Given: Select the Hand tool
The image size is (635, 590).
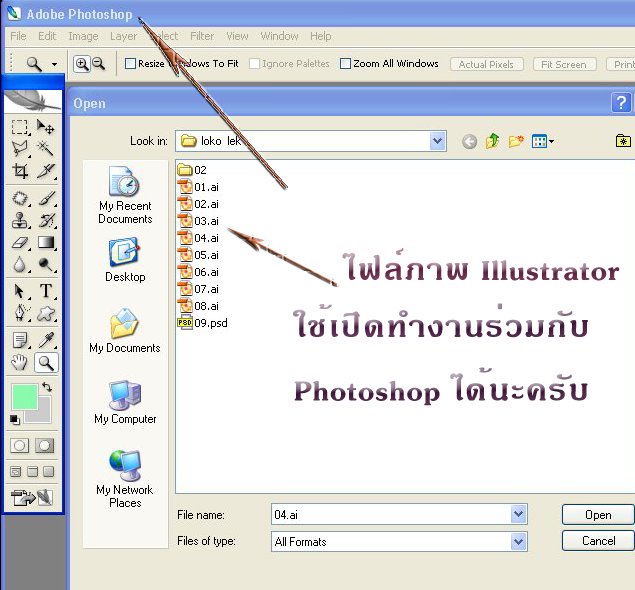Looking at the screenshot, I should click(19, 363).
